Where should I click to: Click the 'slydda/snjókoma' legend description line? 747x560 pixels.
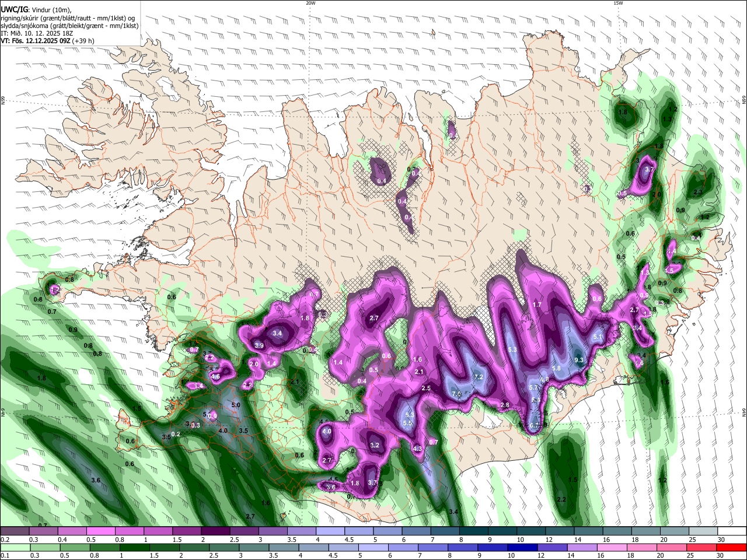pos(69,26)
